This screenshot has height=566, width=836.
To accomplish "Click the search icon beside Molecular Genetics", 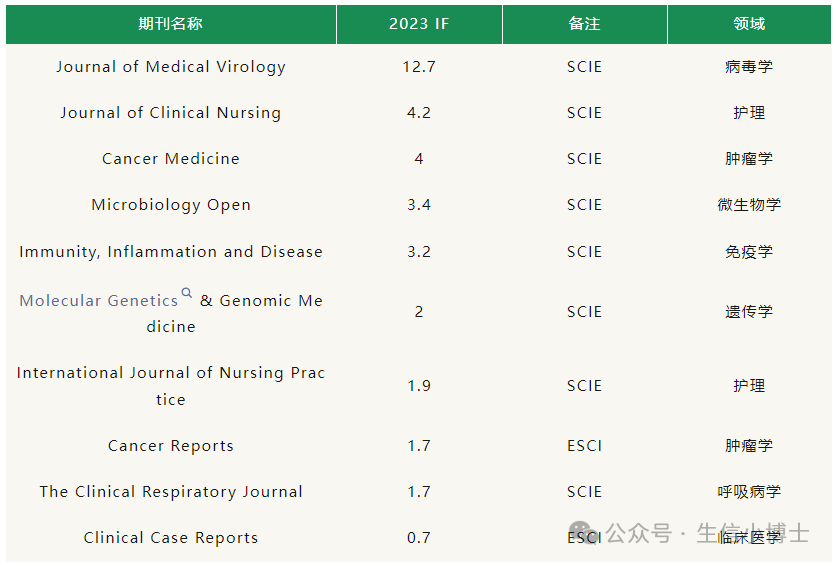I will click(x=187, y=293).
